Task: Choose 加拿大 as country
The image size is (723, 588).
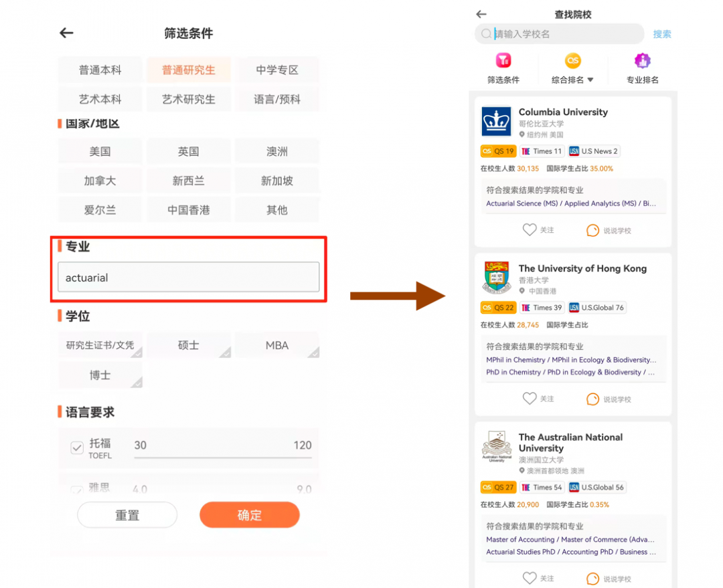Action: (x=100, y=181)
